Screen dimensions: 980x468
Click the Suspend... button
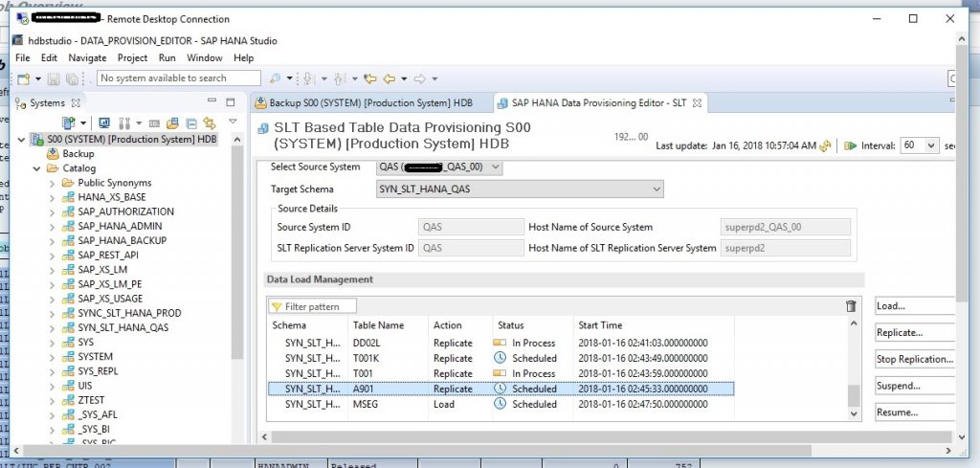click(914, 386)
